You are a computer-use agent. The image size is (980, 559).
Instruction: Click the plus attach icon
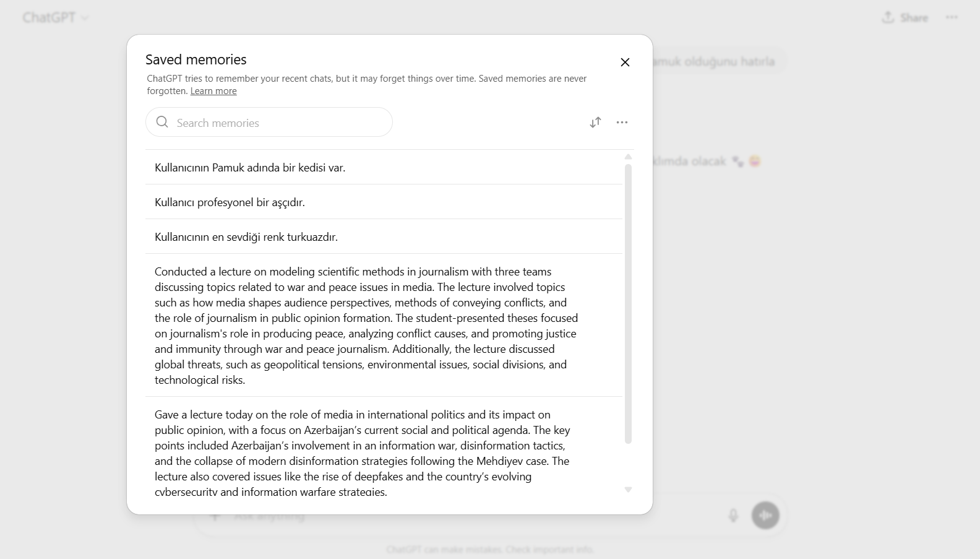(x=215, y=516)
